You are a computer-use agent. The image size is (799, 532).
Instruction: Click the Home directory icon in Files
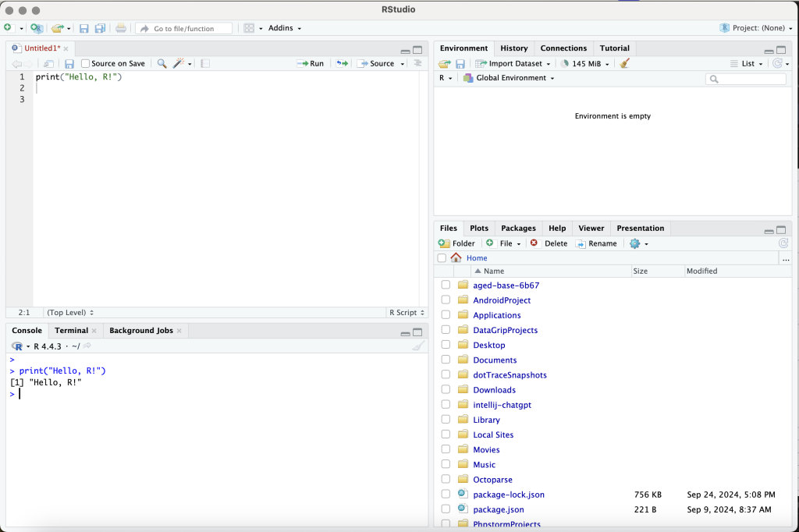pos(456,257)
